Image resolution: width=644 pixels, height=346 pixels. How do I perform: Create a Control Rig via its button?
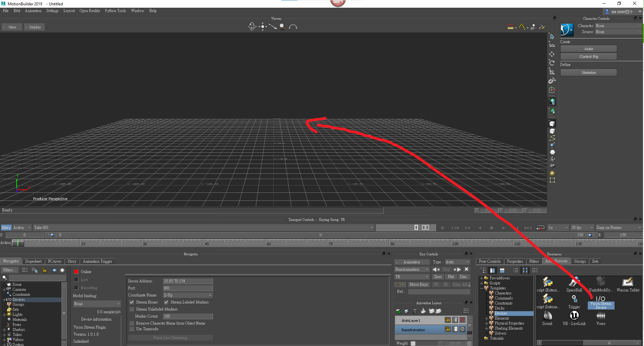pyautogui.click(x=588, y=56)
